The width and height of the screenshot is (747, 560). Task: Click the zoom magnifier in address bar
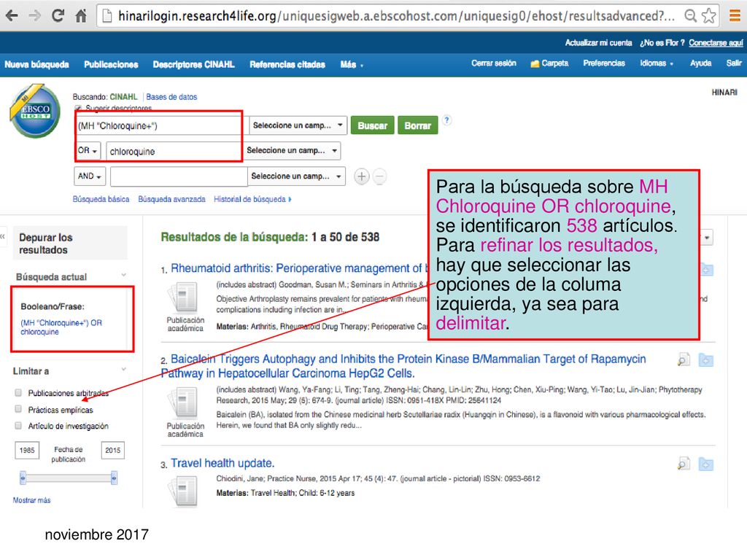[x=690, y=16]
